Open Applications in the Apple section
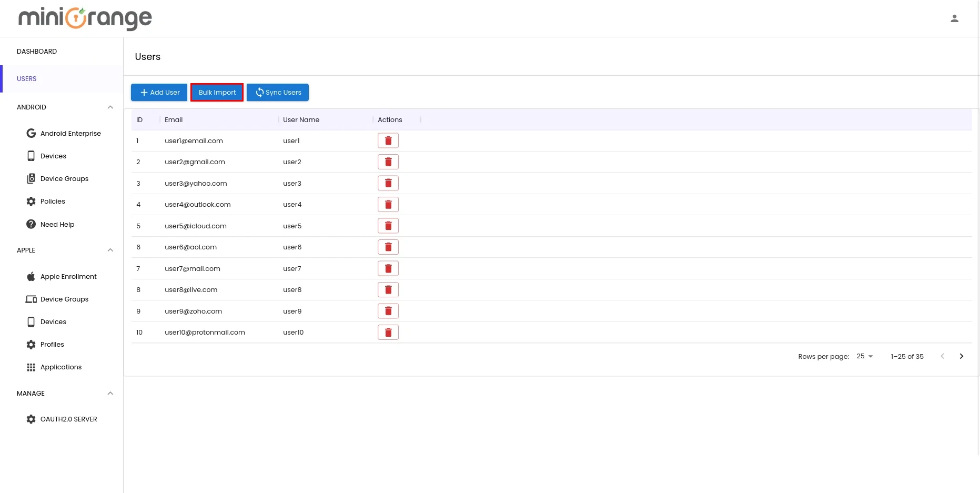Image resolution: width=980 pixels, height=493 pixels. click(x=60, y=367)
